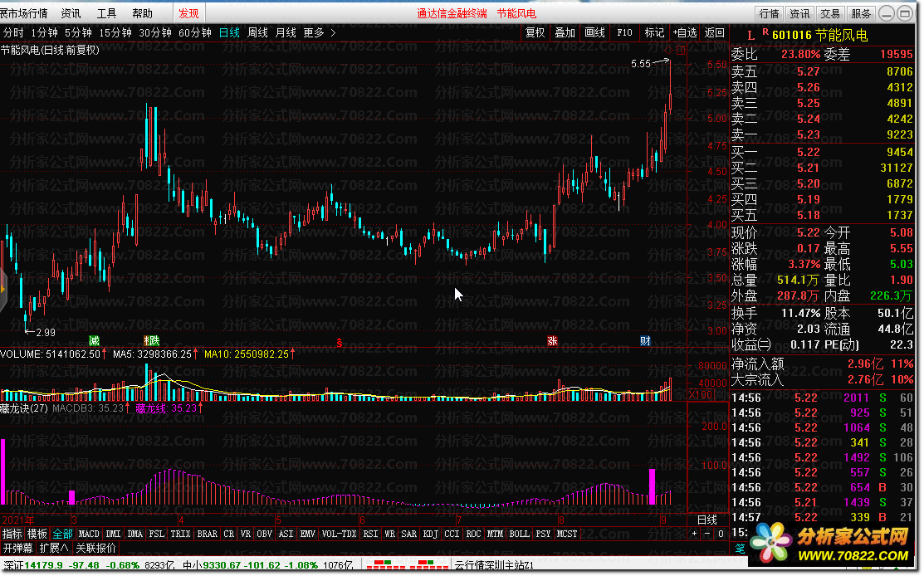
Task: Select the MCST indicator tab
Action: 567,535
